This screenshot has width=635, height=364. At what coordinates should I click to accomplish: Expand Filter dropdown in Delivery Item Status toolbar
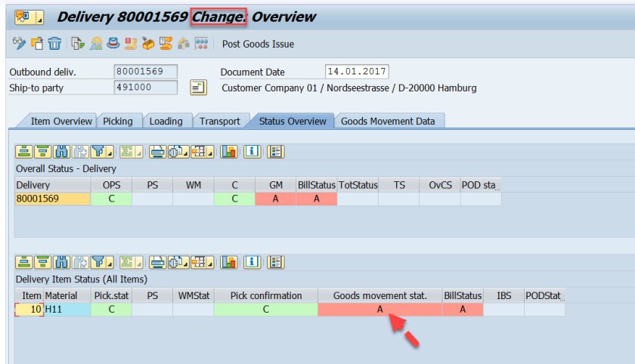[x=110, y=263]
